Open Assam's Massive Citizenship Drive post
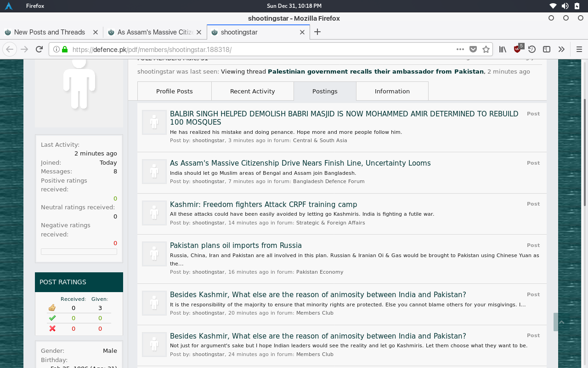588x368 pixels. [300, 163]
